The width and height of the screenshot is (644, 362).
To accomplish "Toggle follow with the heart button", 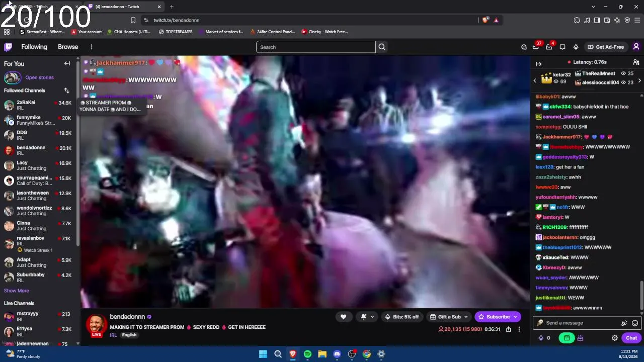I will 343,317.
